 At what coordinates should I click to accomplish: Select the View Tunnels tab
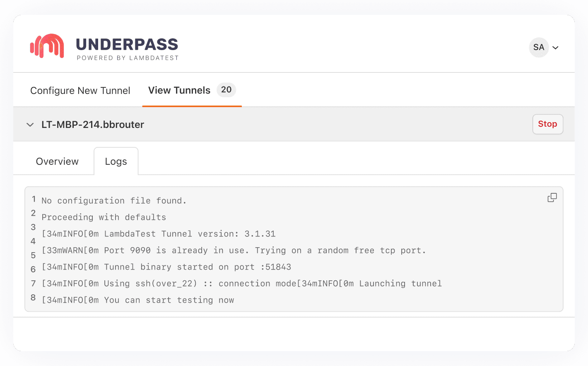click(x=179, y=90)
